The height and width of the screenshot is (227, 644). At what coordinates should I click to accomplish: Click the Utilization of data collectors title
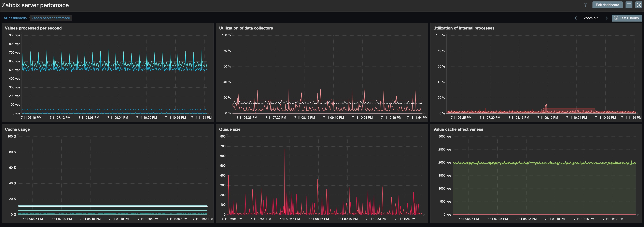[x=246, y=28]
